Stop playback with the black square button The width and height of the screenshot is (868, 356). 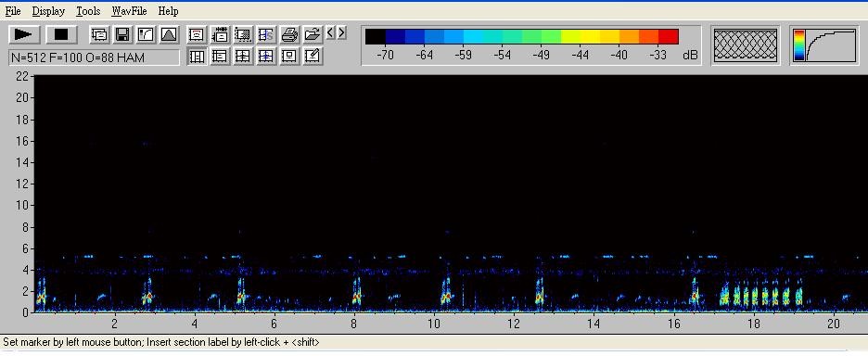61,34
